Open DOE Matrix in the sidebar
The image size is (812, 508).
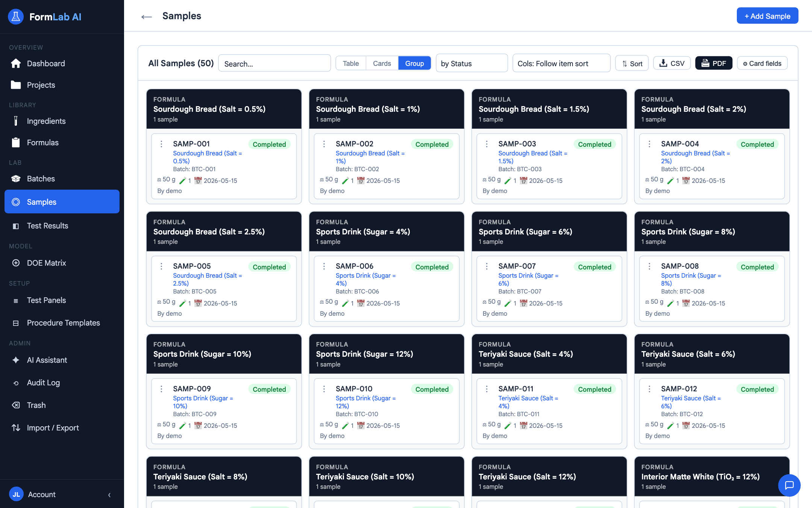click(62, 263)
